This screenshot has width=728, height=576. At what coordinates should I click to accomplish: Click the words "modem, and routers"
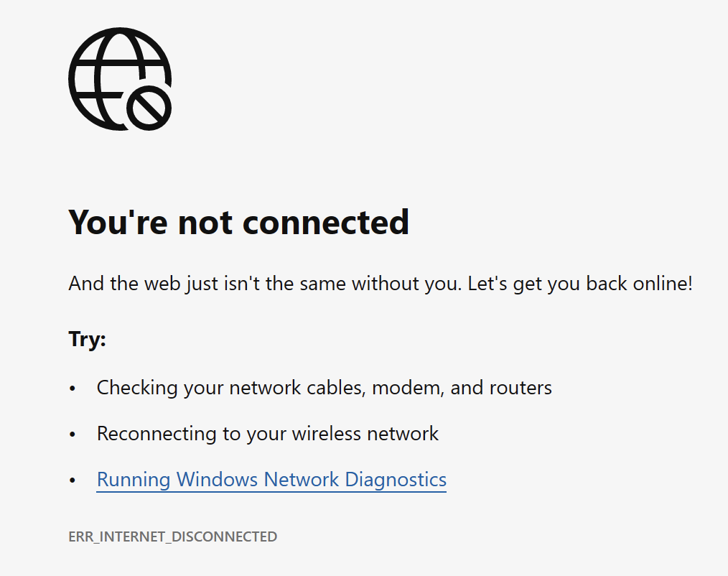click(462, 388)
